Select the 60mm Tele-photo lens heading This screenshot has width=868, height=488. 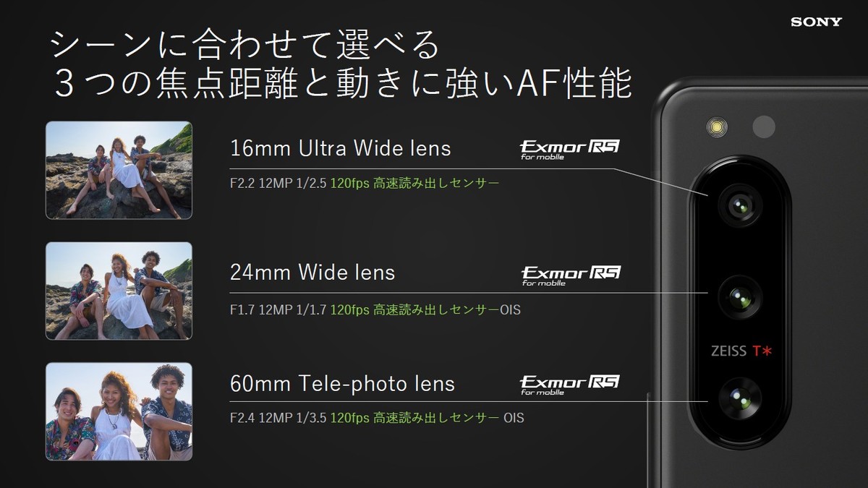pyautogui.click(x=343, y=383)
